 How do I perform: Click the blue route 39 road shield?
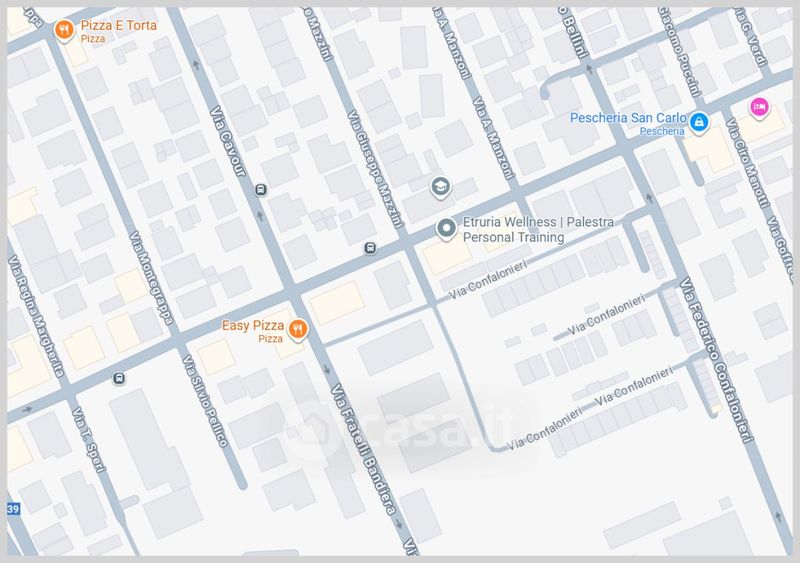tap(13, 508)
